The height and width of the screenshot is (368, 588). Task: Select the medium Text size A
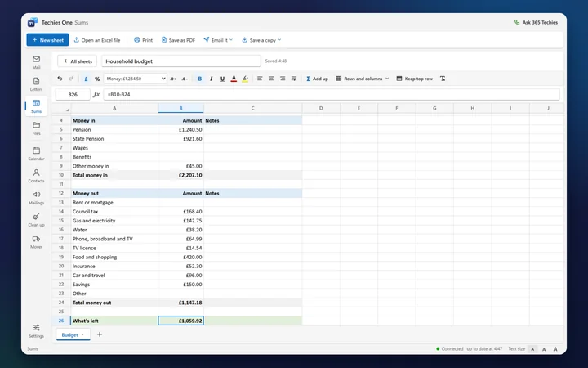point(544,349)
